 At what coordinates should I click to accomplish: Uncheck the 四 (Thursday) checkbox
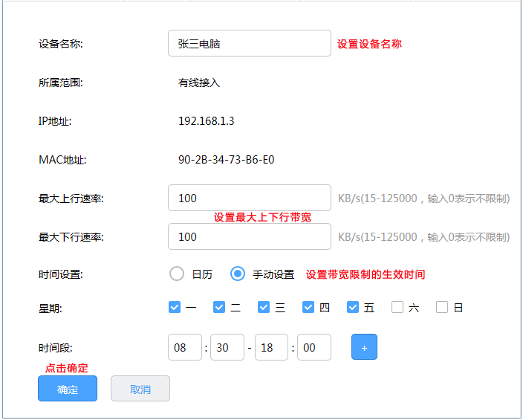[x=308, y=307]
